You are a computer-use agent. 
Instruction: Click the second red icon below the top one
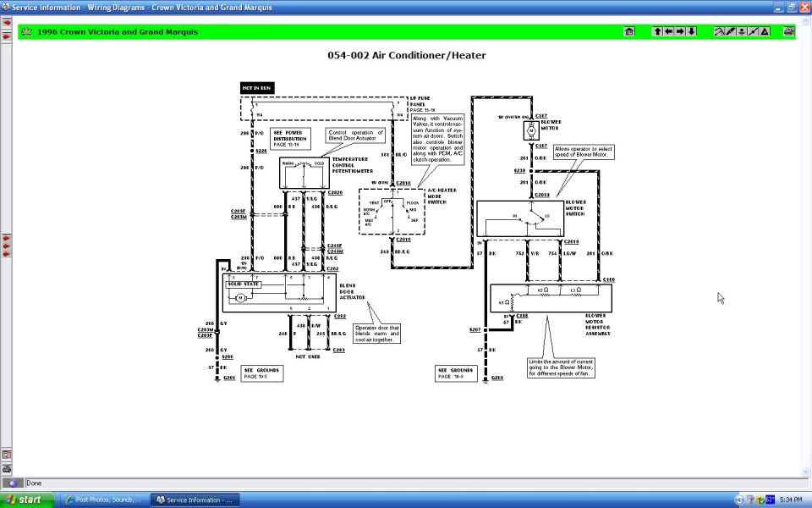(6, 36)
